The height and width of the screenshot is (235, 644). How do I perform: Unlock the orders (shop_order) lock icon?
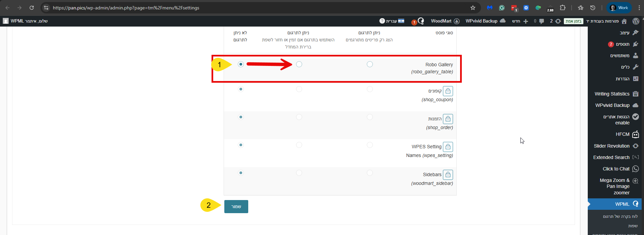448,119
